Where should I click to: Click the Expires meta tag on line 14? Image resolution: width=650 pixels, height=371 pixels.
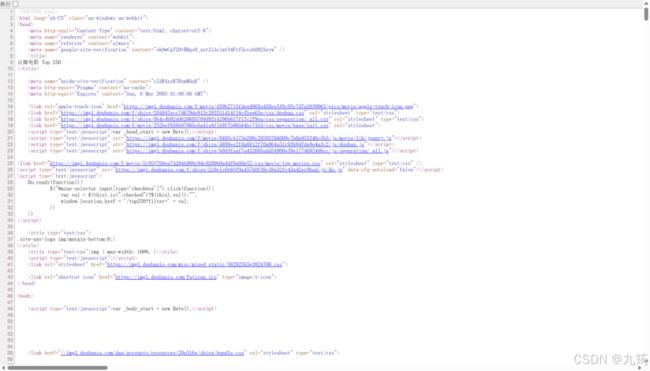118,94
